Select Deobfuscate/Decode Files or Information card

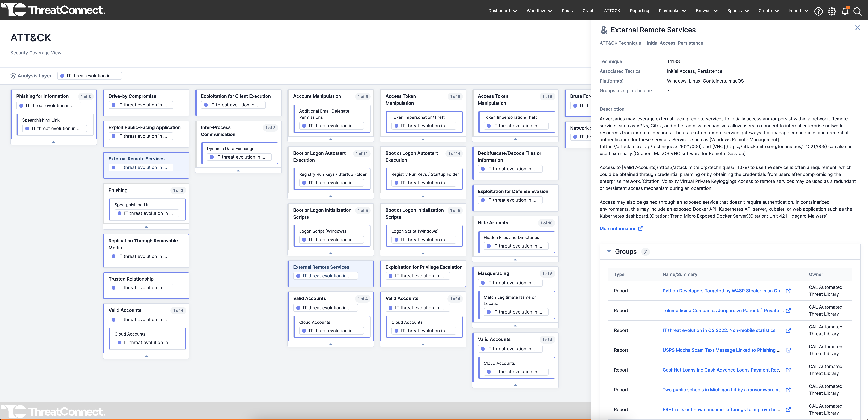click(x=515, y=163)
